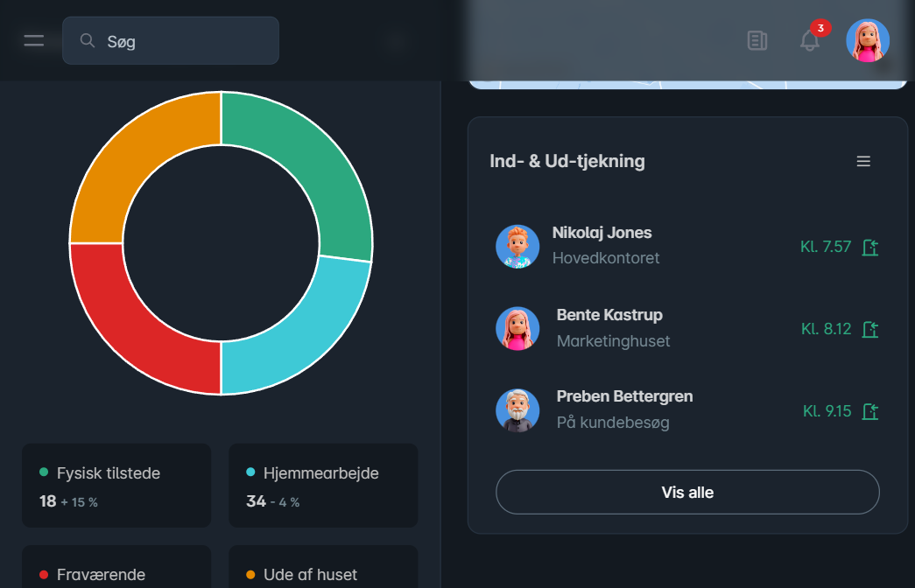The height and width of the screenshot is (588, 915).
Task: Open the Nikolaj Jones name link
Action: coord(602,233)
